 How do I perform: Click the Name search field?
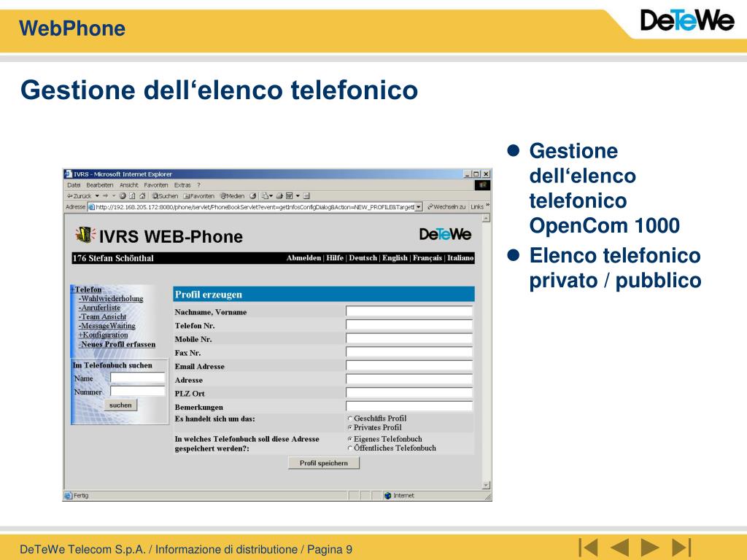point(138,378)
